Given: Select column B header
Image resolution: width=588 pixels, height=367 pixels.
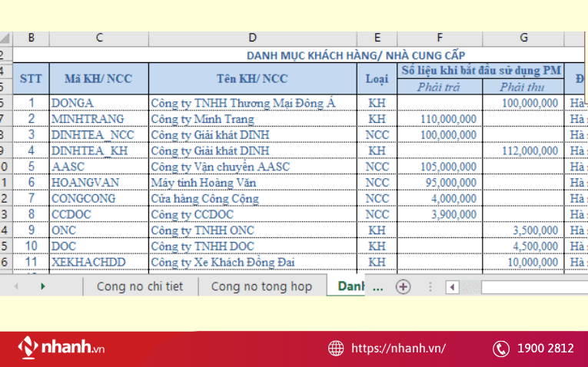Looking at the screenshot, I should [31, 38].
